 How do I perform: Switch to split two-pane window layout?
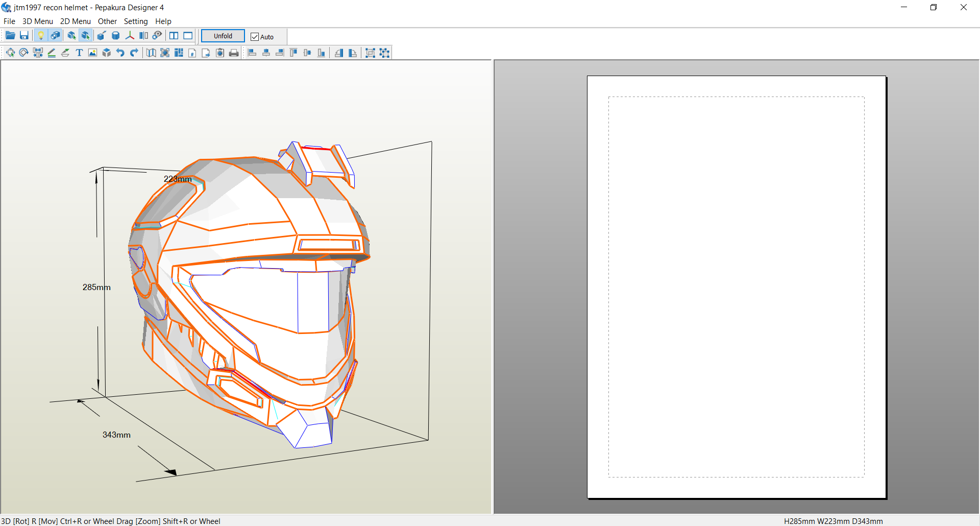click(174, 36)
